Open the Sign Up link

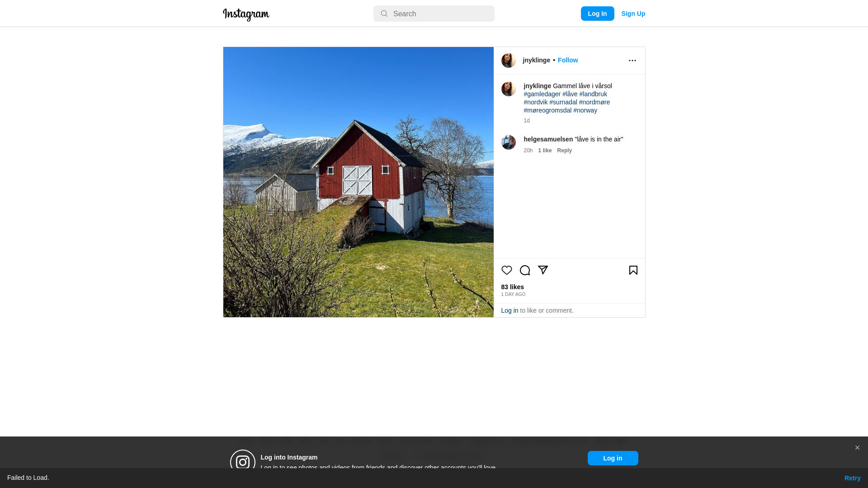click(633, 14)
